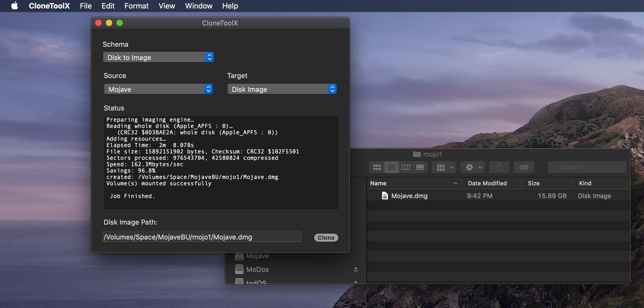Click the Clone button to start imaging
This screenshot has width=644, height=308.
click(x=326, y=237)
